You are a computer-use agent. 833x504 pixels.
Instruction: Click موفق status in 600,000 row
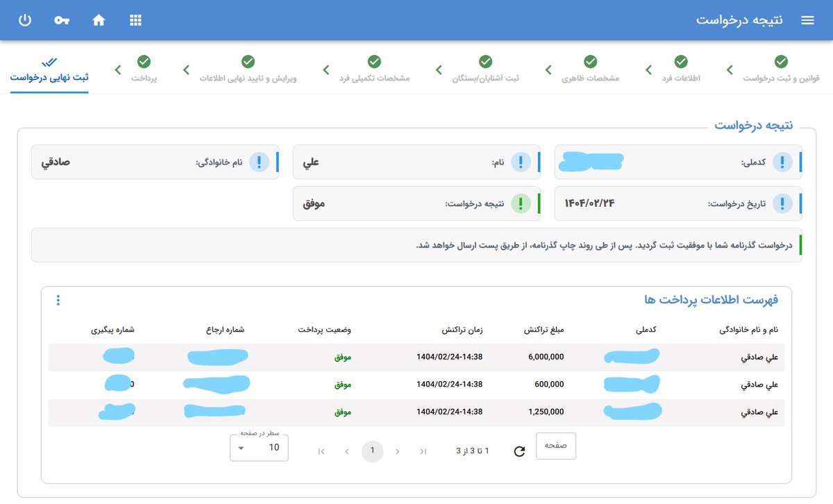[x=344, y=384]
